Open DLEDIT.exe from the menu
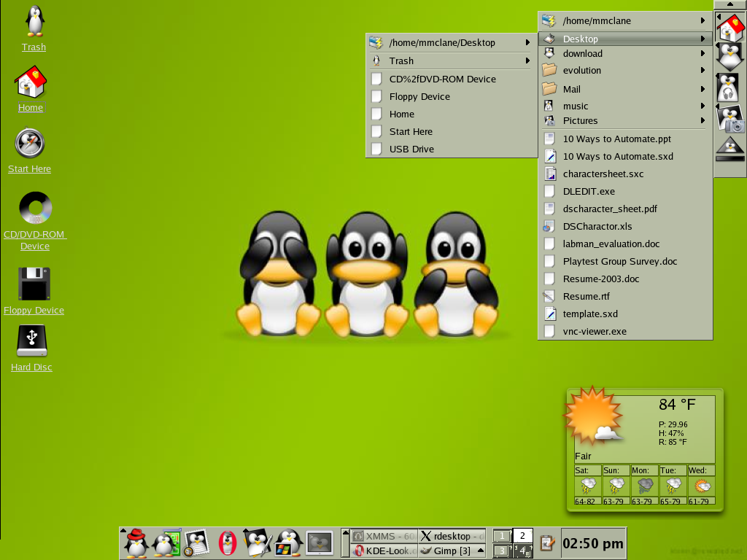Viewport: 747px width, 560px height. tap(625, 192)
